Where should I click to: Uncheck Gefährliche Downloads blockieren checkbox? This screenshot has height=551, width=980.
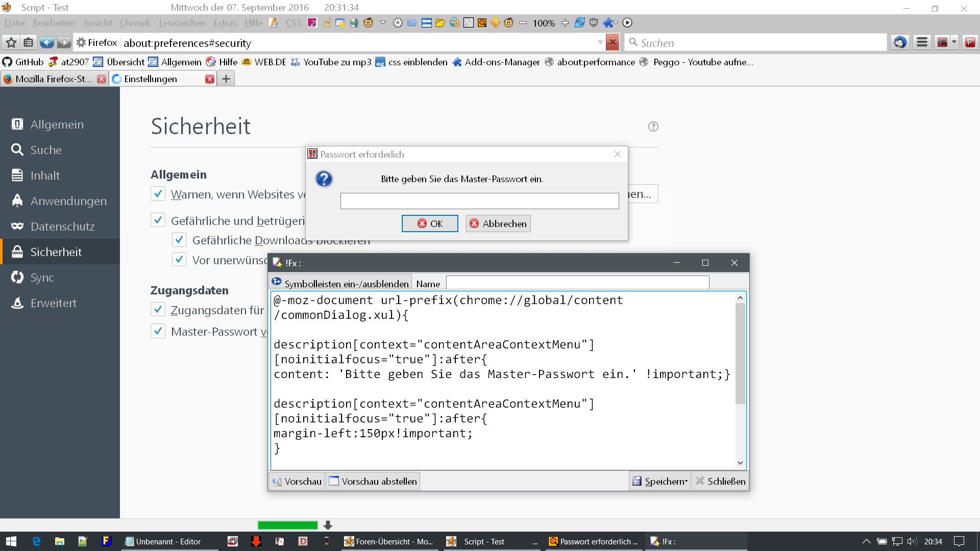tap(179, 240)
